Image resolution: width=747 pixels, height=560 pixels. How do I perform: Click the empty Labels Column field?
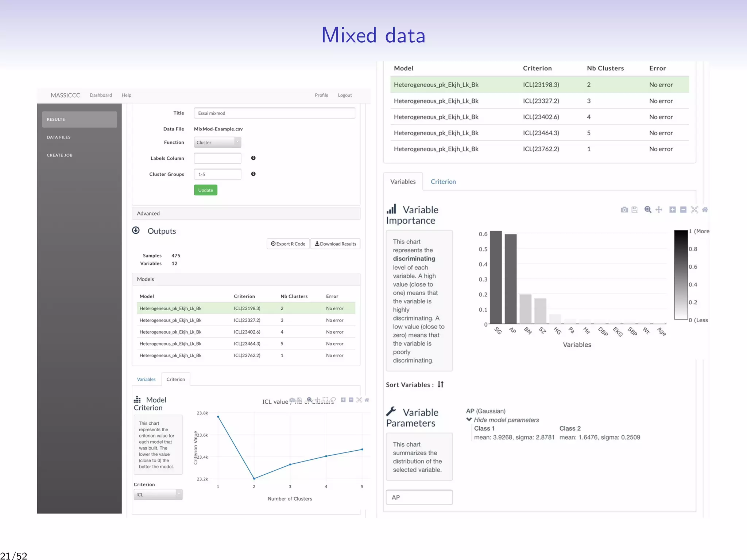[x=217, y=158]
